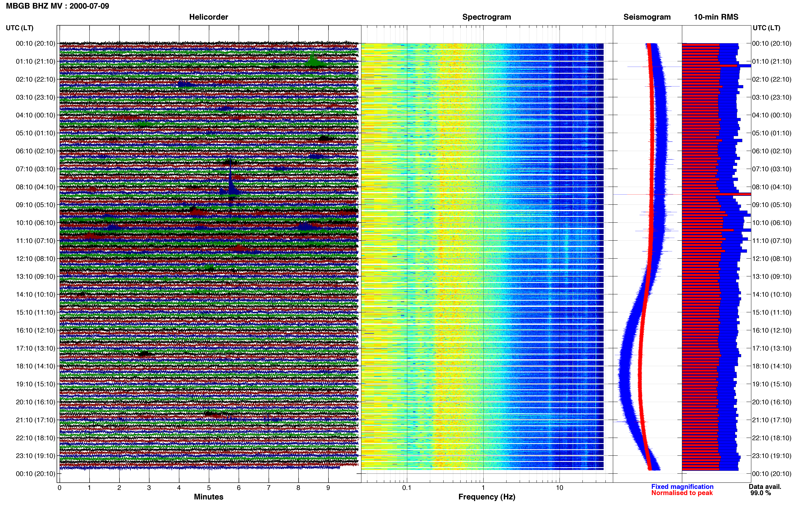Screen dimensions: 812x508
Task: Click the left time label '01:10 (21:10)'
Action: click(36, 61)
